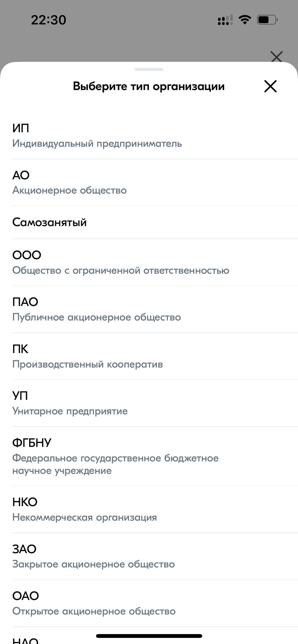Viewport: 298px width, 644px height.
Task: Tap the 22:30 status bar clock
Action: (x=48, y=20)
